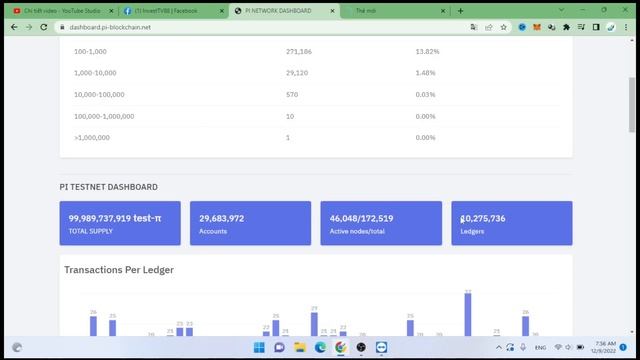This screenshot has width=640, height=360.
Task: Click the browser forward arrow
Action: [x=29, y=27]
